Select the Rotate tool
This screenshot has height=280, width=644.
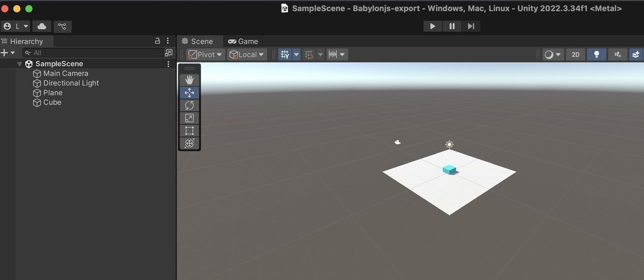click(x=189, y=105)
